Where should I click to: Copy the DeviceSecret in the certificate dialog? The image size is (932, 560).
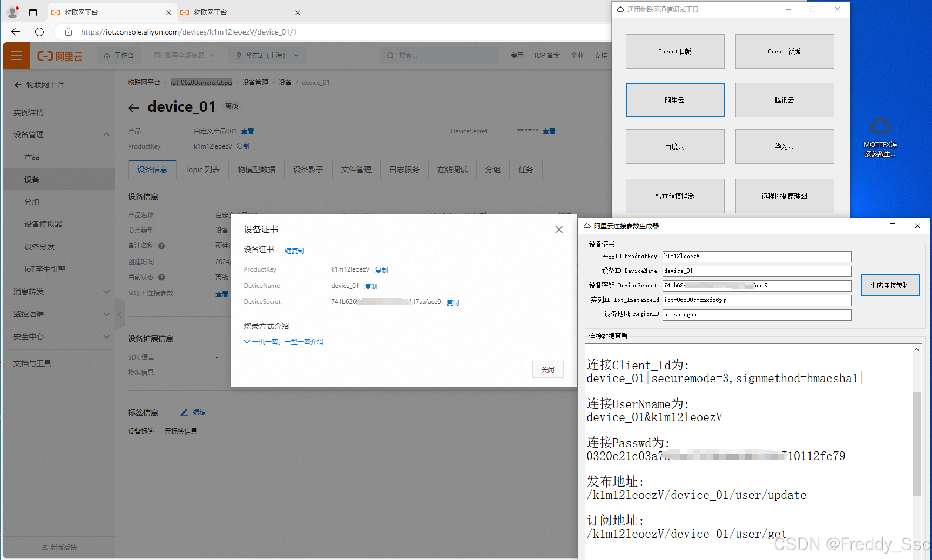click(x=453, y=302)
